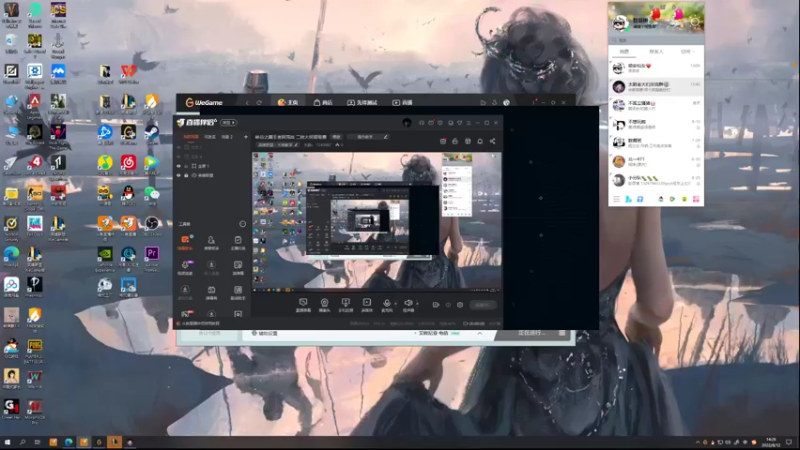The image size is (800, 450).
Task: Open the QQ penguin desktop icon
Action: point(128,196)
